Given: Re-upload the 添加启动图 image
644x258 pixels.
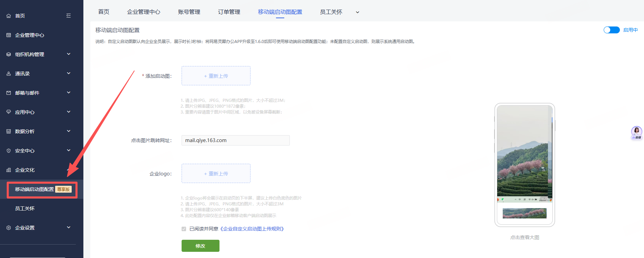Looking at the screenshot, I should (x=216, y=76).
